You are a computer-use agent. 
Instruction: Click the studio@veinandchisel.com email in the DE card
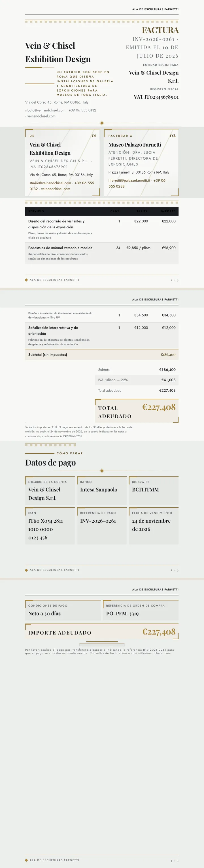click(50, 183)
